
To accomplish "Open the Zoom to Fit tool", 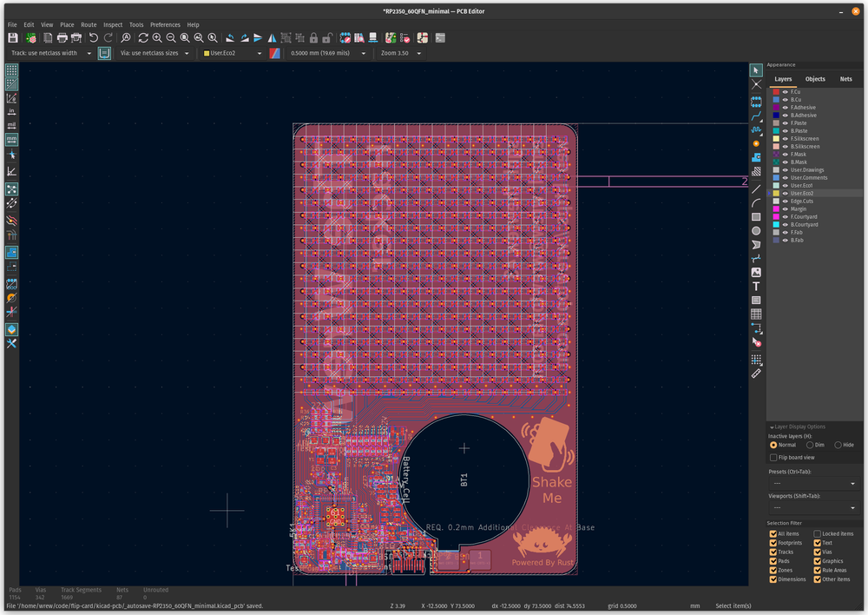I will pos(186,37).
